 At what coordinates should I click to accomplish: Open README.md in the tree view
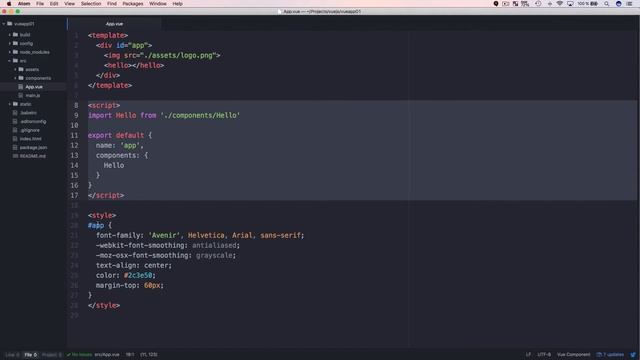tap(33, 156)
